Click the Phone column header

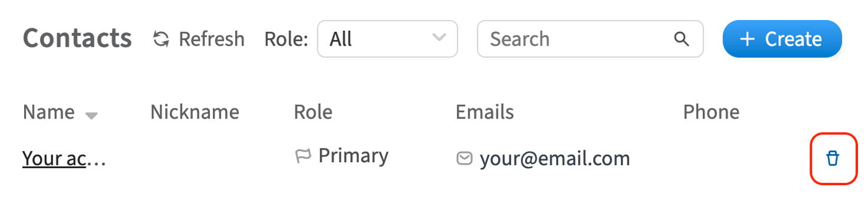tap(711, 111)
